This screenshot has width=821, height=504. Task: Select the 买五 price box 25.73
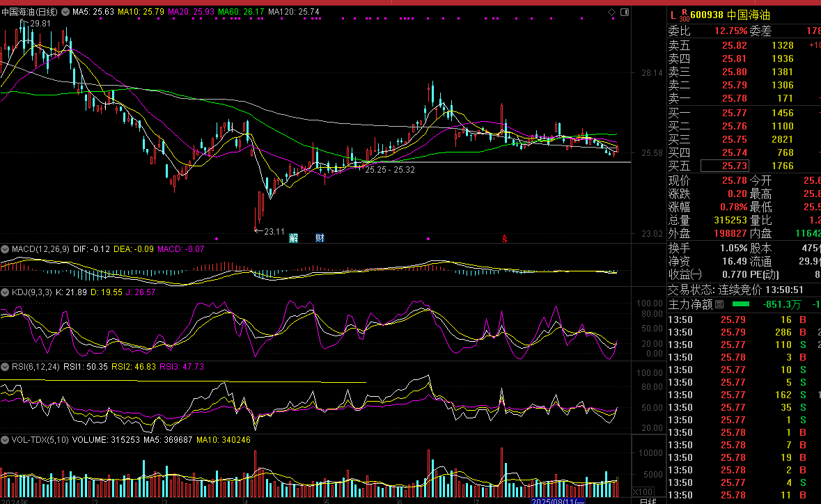[725, 166]
